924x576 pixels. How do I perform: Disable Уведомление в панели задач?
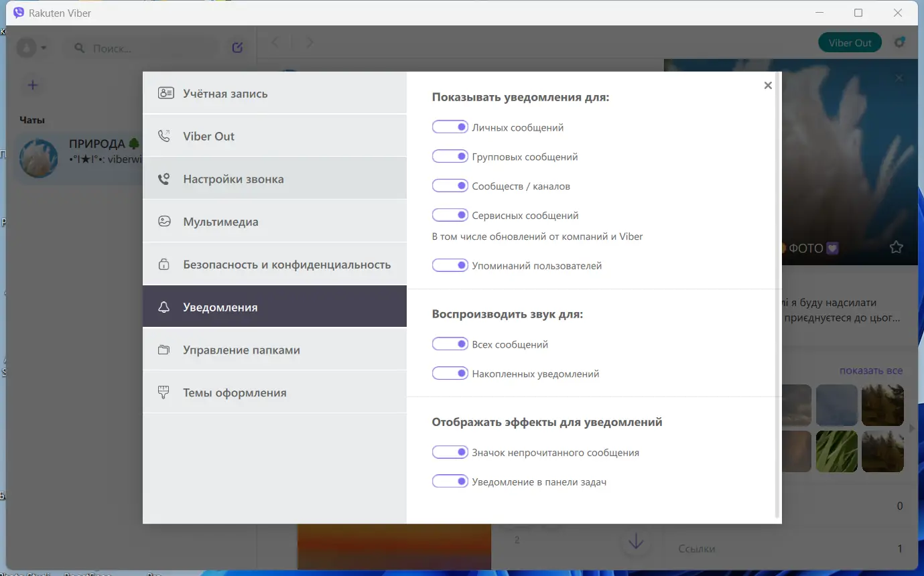coord(450,481)
